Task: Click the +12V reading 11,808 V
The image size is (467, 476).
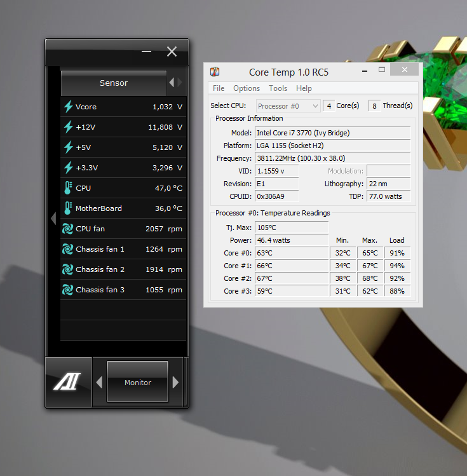Action: (x=165, y=127)
